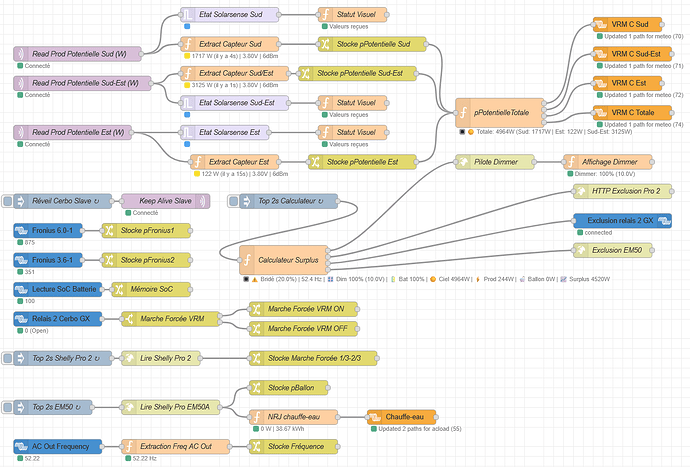Click status 'Updated 1 path for meteo (74)'
This screenshot has height=467, width=690.
[x=643, y=125]
